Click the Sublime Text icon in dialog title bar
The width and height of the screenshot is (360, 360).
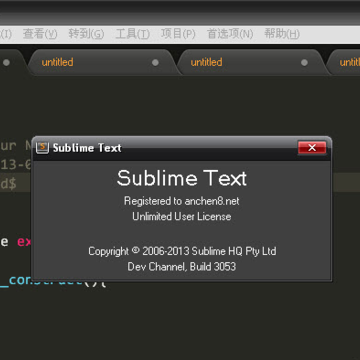pyautogui.click(x=42, y=147)
